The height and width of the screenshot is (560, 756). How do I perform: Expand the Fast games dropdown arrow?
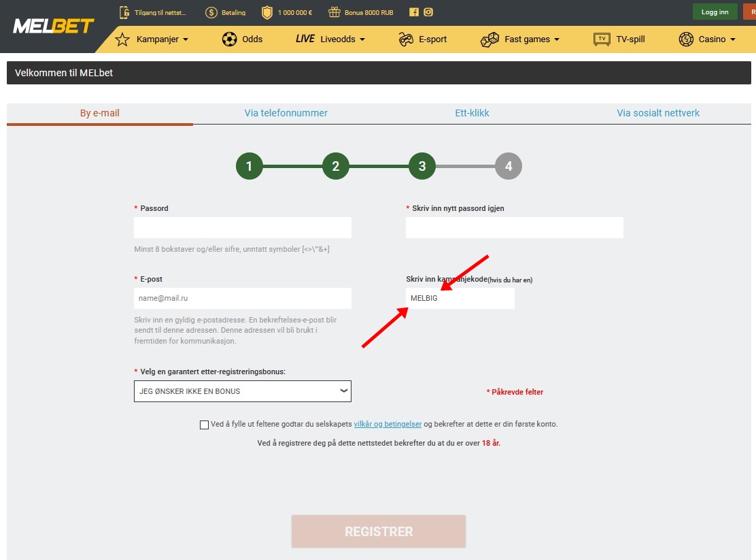point(557,39)
